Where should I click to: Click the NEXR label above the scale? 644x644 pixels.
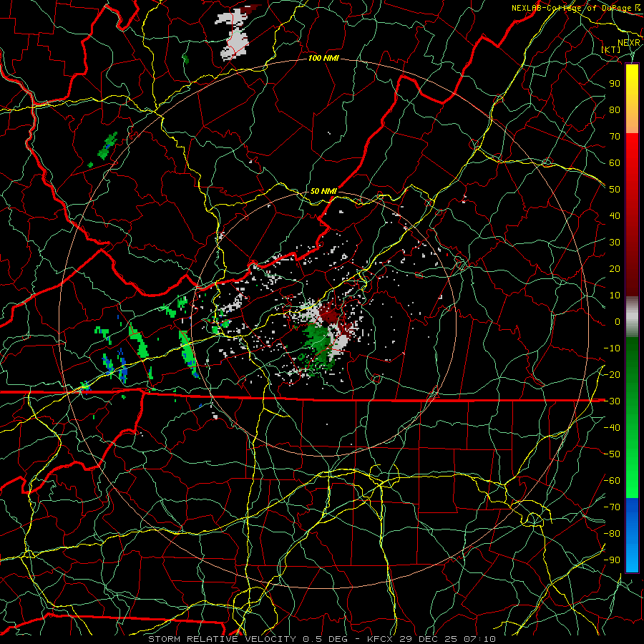pos(628,43)
